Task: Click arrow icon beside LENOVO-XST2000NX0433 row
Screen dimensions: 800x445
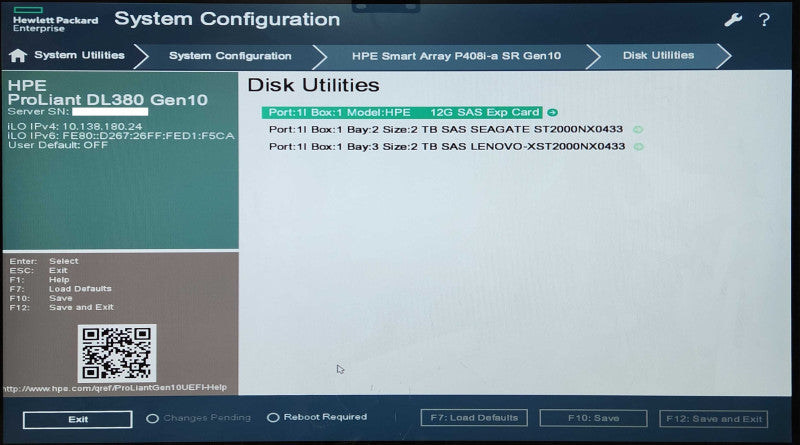Action: tap(638, 146)
